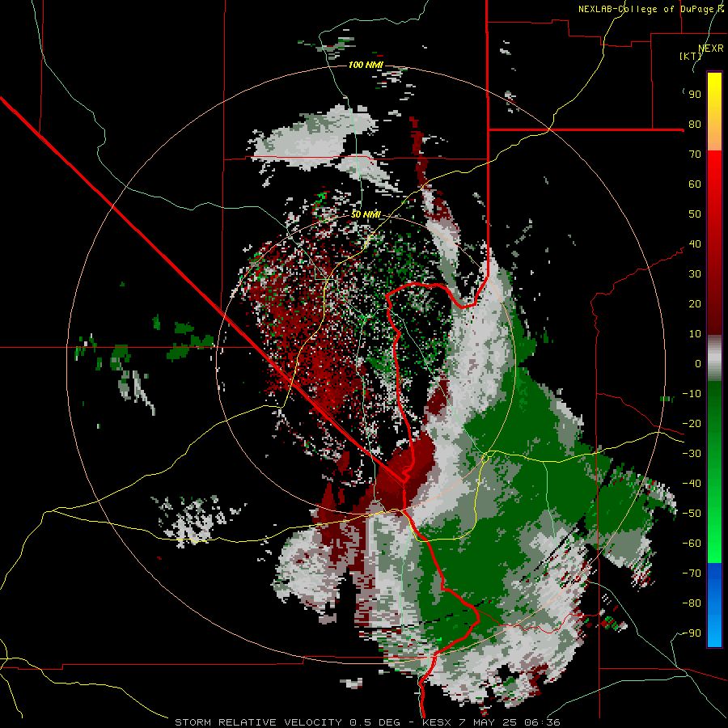Click the 100 NMI range ring label
The width and height of the screenshot is (728, 728).
coord(366,65)
